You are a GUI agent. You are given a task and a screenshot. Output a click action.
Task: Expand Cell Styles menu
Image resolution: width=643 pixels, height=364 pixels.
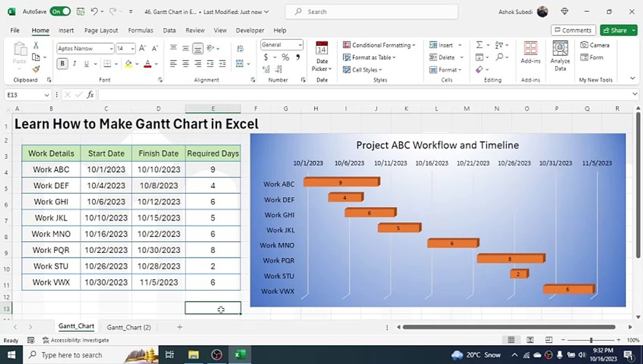coord(362,70)
